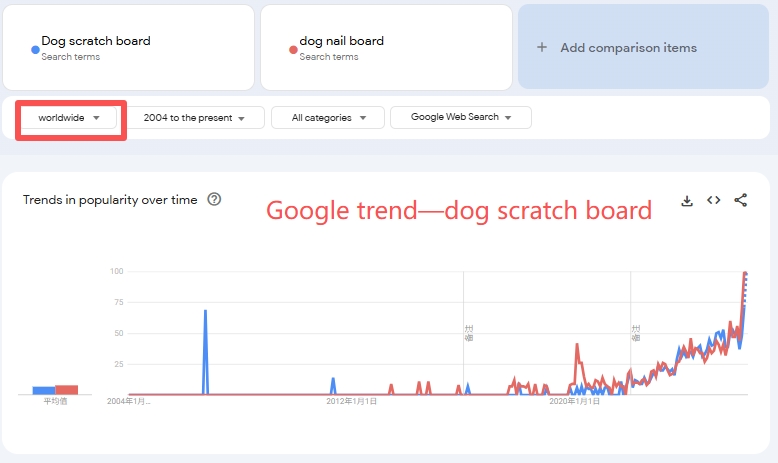Open the worldwide region dropdown
778x463 pixels.
(69, 118)
